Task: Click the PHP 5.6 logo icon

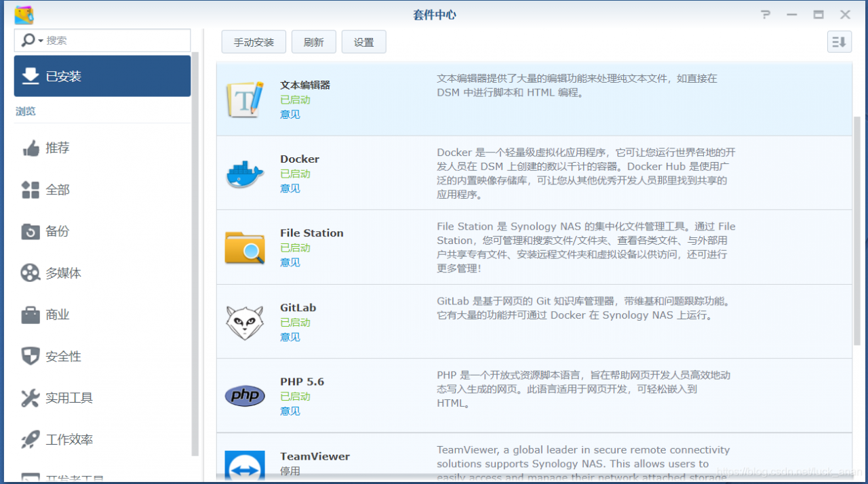Action: point(244,396)
